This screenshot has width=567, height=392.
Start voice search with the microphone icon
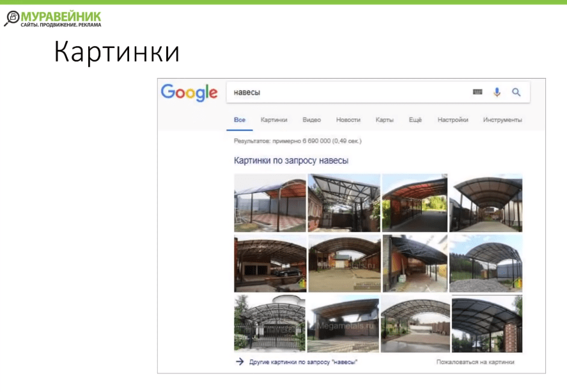pyautogui.click(x=497, y=92)
